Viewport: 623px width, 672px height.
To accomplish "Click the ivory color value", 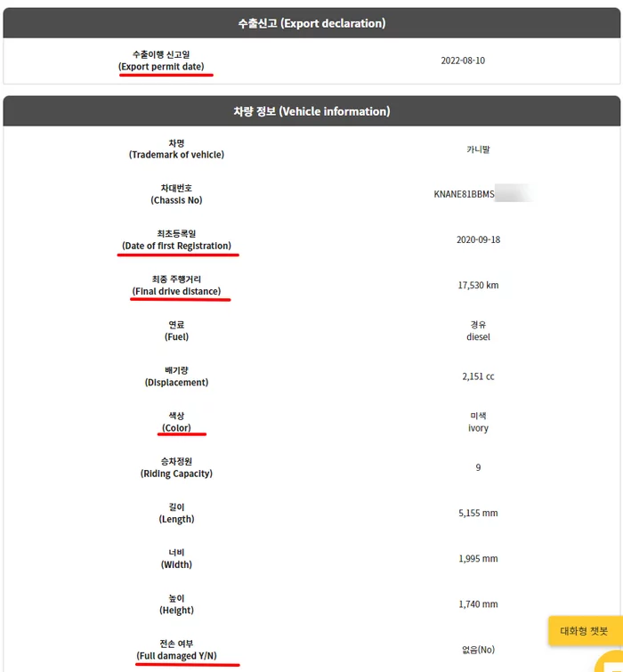I will (x=478, y=428).
